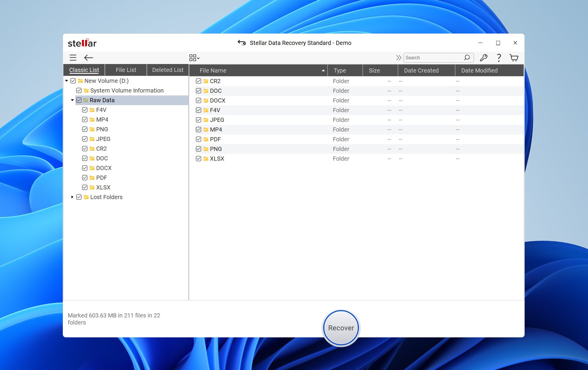Screen dimensions: 588x370
Task: Close the Stellar Data Recovery window
Action: click(x=515, y=43)
